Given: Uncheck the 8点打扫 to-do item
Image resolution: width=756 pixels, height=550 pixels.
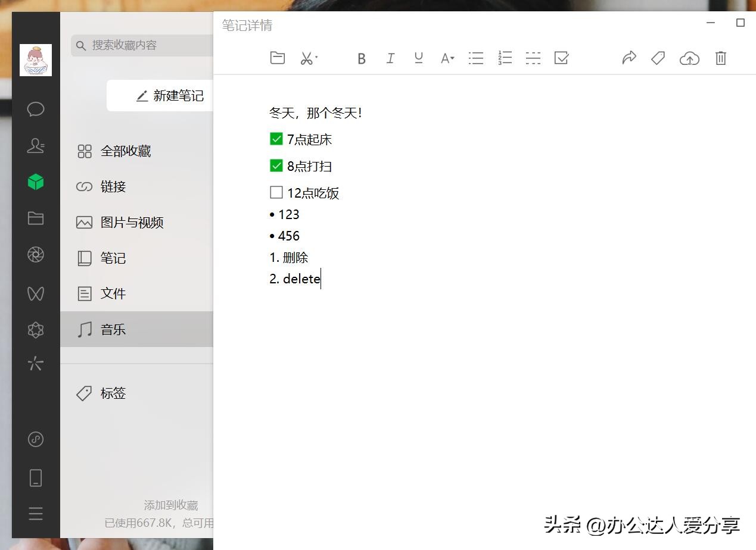Looking at the screenshot, I should (276, 165).
